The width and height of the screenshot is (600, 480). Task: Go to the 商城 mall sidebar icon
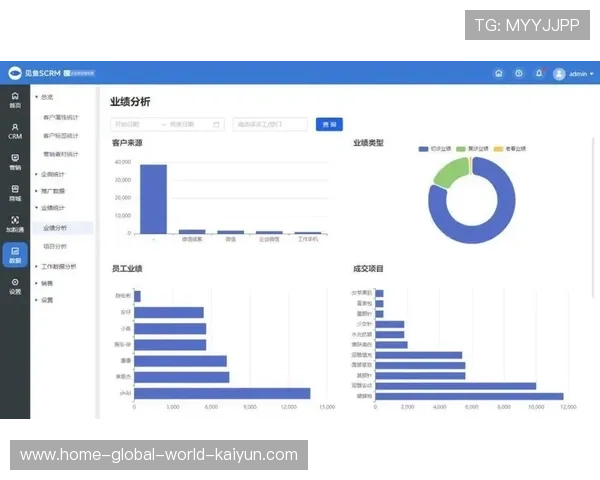pos(14,192)
